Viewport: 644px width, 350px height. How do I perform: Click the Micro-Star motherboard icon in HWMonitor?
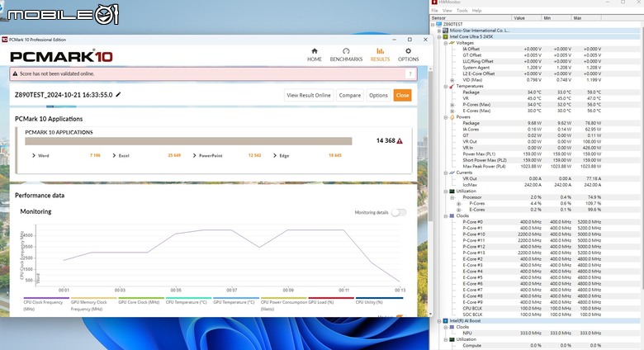(446, 31)
